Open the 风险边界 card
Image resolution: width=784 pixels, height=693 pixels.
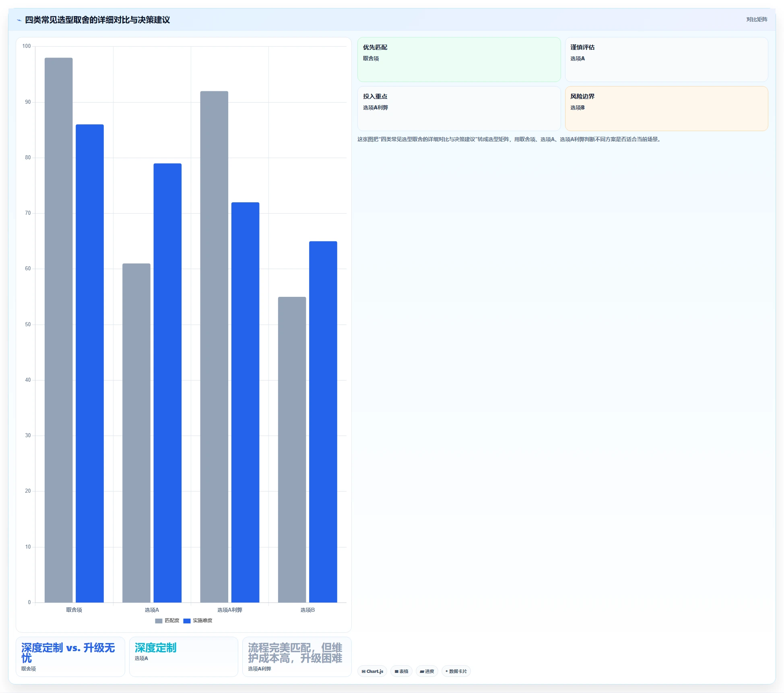point(666,109)
